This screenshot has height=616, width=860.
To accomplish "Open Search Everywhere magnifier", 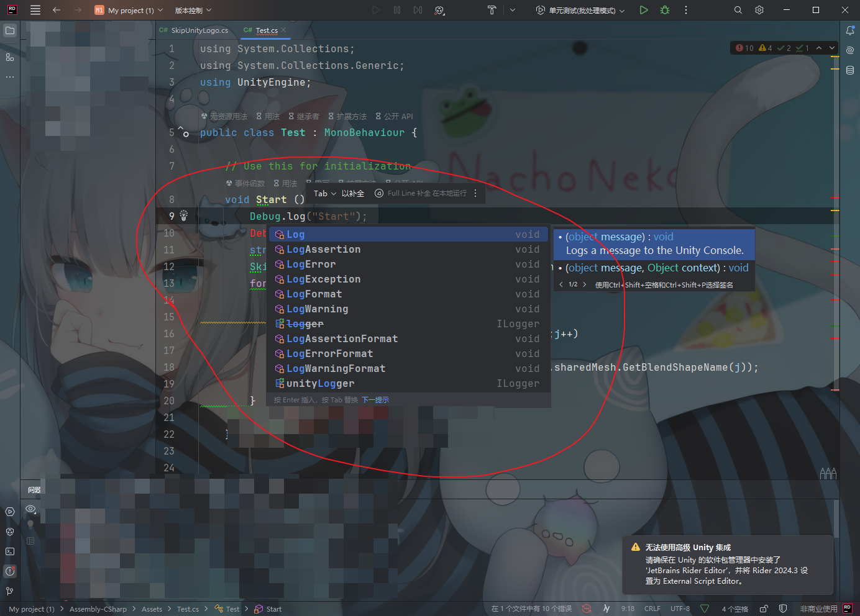I will coord(738,10).
